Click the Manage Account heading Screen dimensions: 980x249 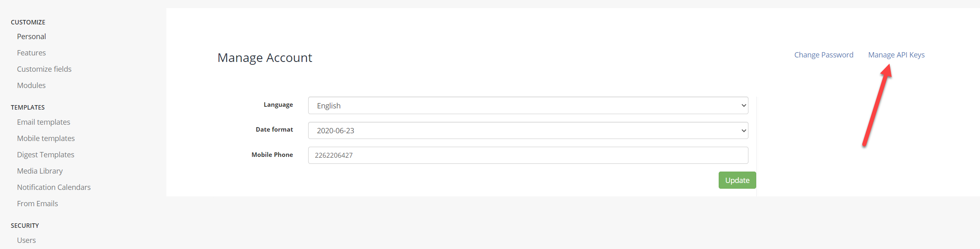265,57
